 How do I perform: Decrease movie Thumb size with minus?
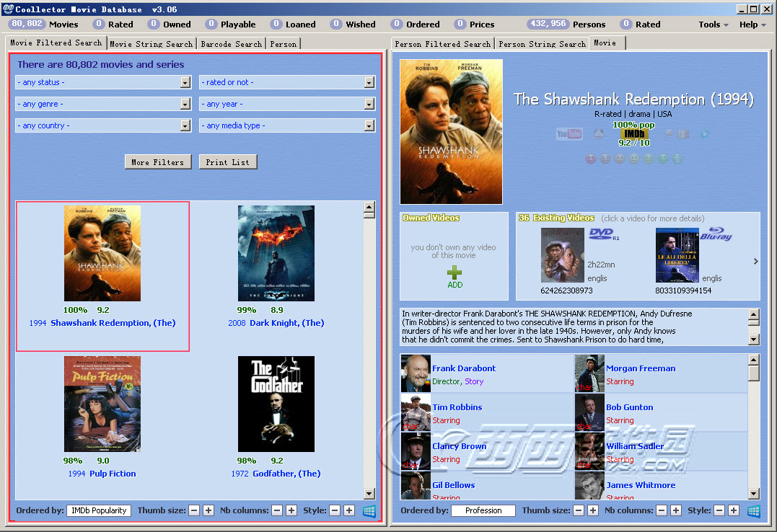194,510
